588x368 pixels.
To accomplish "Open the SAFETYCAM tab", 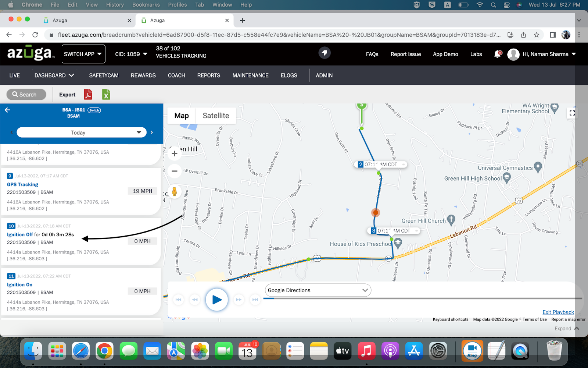I will coord(104,75).
